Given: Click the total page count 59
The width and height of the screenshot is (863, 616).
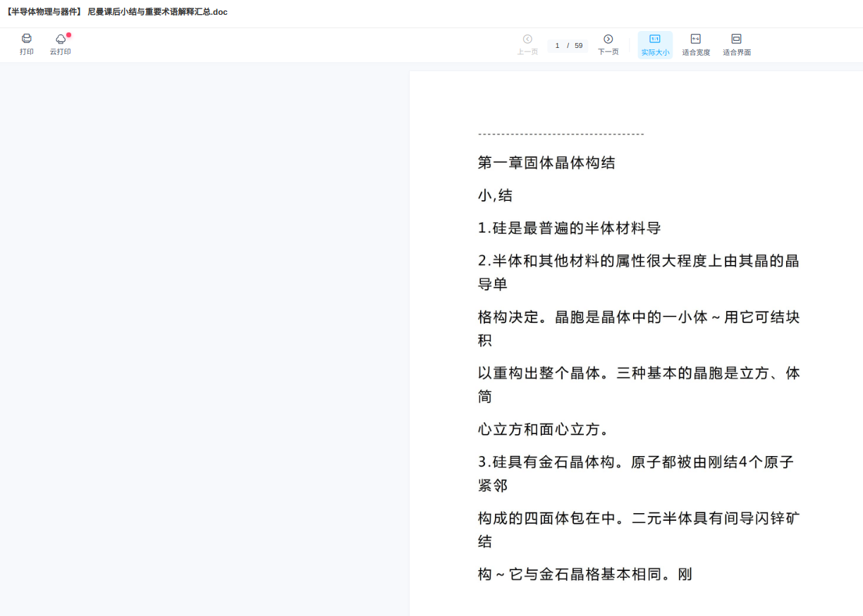Looking at the screenshot, I should click(578, 46).
